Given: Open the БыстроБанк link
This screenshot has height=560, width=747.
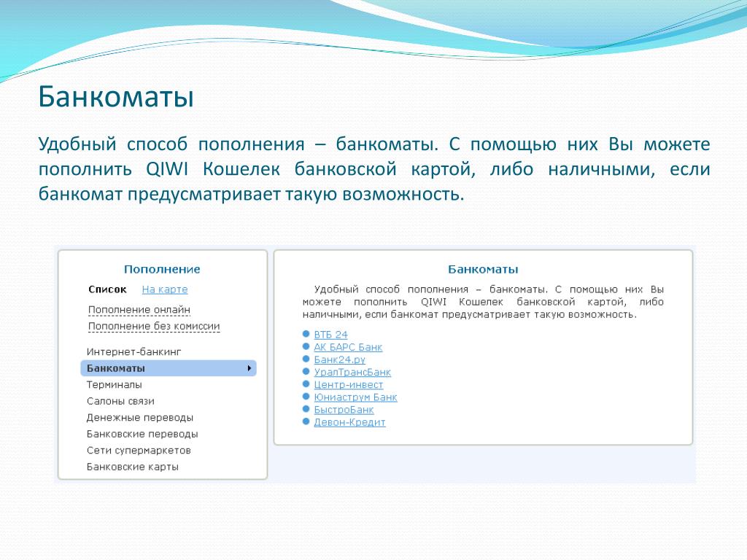Looking at the screenshot, I should click(x=344, y=410).
